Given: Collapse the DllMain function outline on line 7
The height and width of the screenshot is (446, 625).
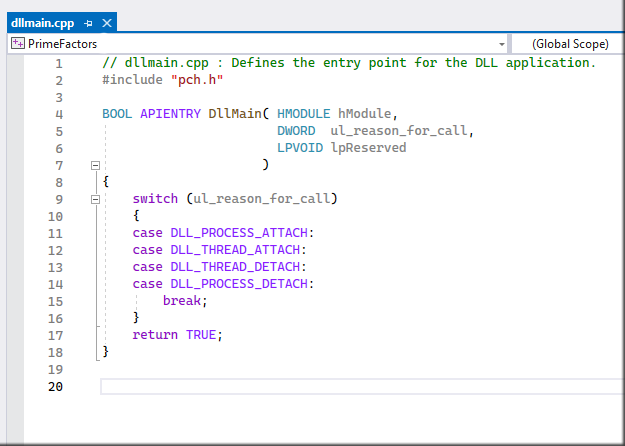Looking at the screenshot, I should click(95, 165).
